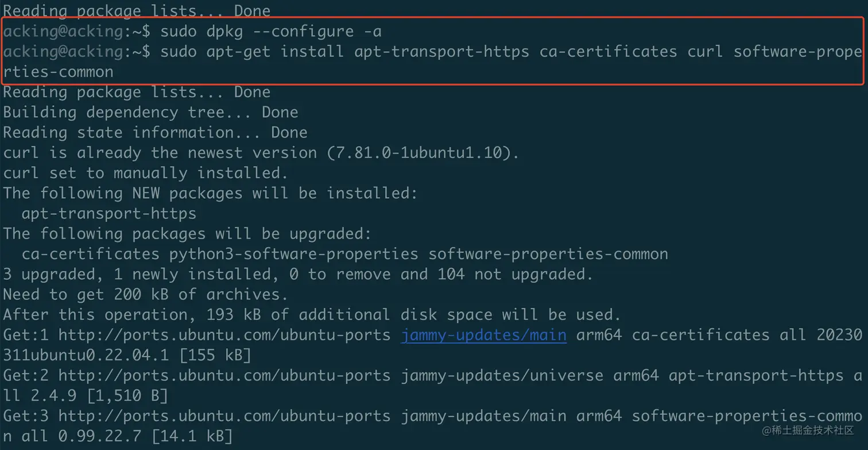Click the wrapped rties-common text
Image resolution: width=868 pixels, height=450 pixels.
(x=58, y=72)
